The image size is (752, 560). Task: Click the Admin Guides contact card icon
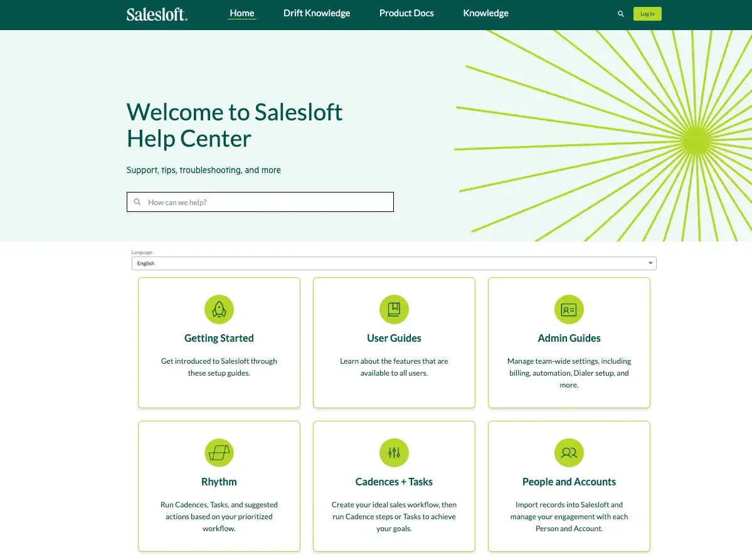point(569,309)
